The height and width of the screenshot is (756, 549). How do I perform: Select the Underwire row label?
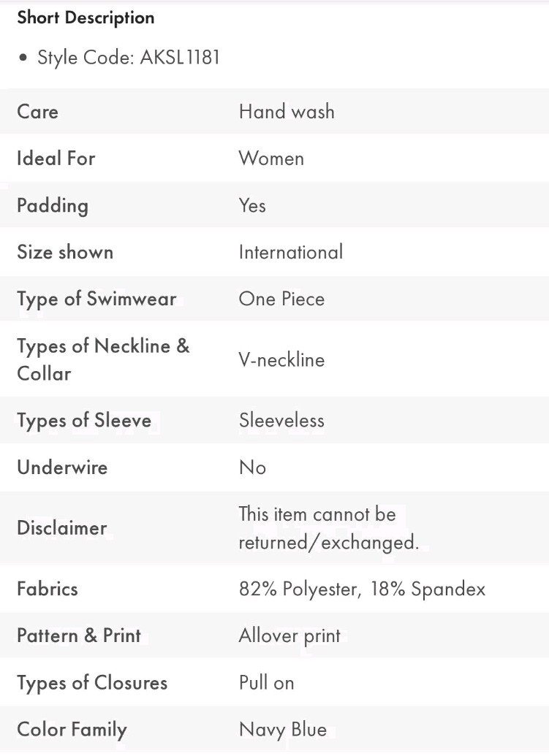(x=62, y=467)
